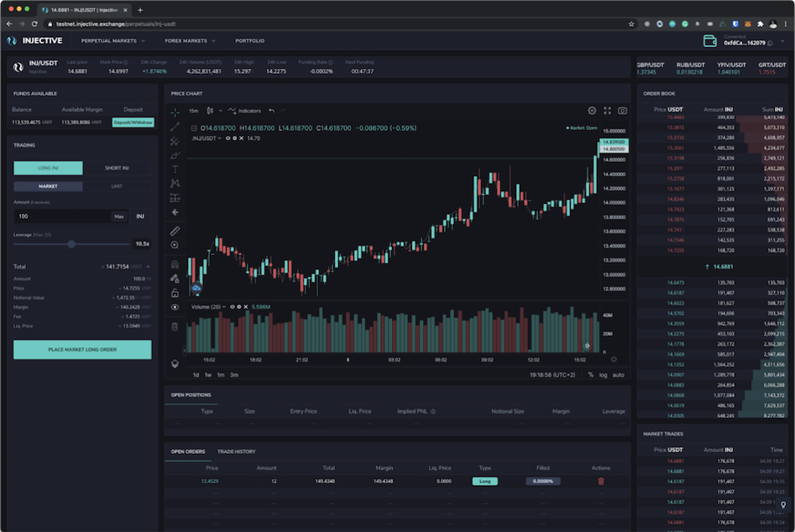Click the Deposit/Withdraw button
Image resolution: width=795 pixels, height=532 pixels.
click(x=133, y=123)
